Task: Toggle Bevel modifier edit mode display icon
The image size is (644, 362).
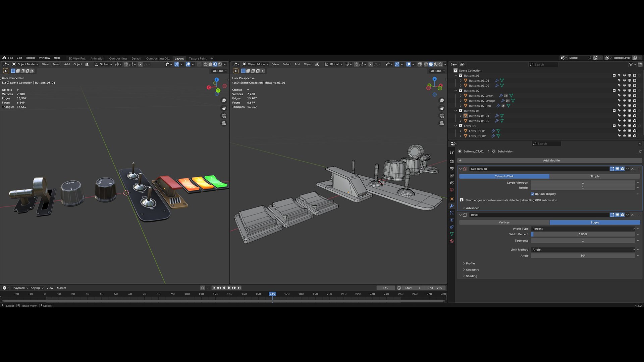Action: (612, 215)
